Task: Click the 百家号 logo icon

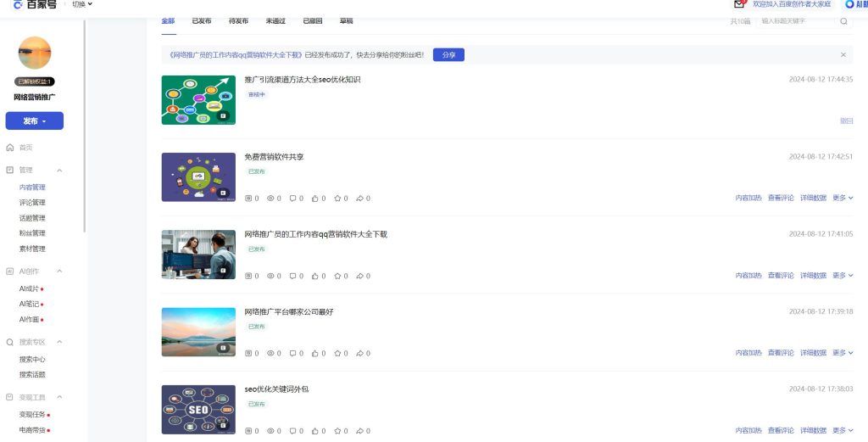Action: 18,4
